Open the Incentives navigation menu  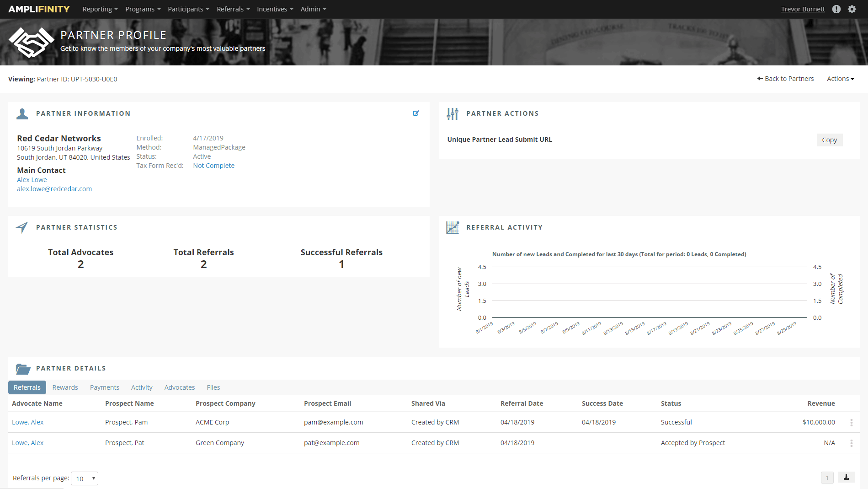275,9
